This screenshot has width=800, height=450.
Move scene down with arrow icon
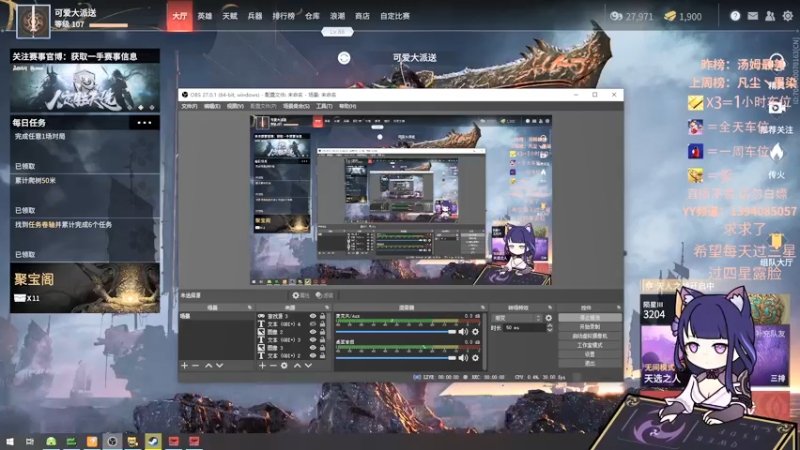(219, 366)
